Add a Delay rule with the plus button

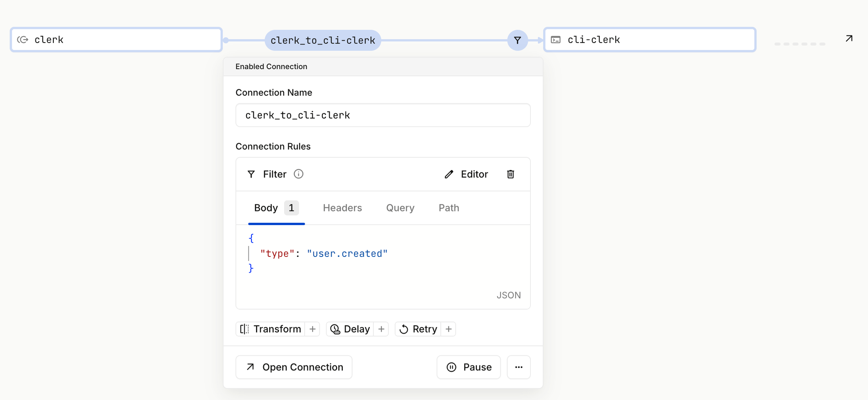tap(381, 329)
